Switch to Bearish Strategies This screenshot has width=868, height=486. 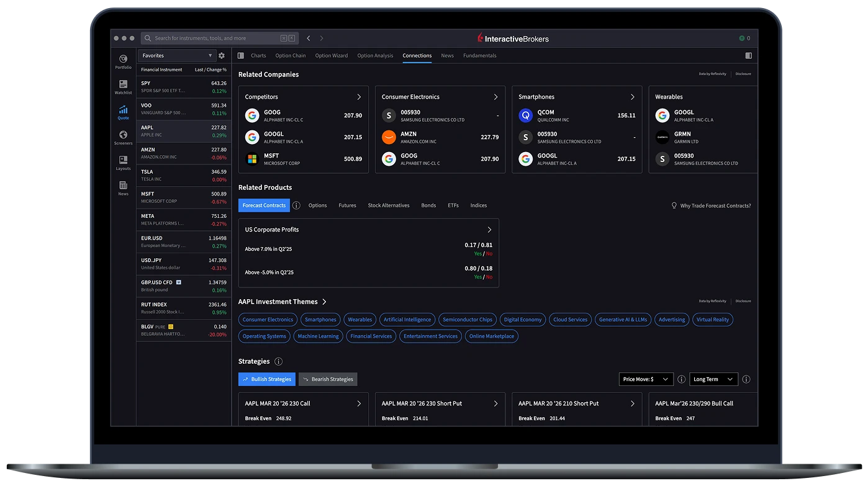point(328,379)
